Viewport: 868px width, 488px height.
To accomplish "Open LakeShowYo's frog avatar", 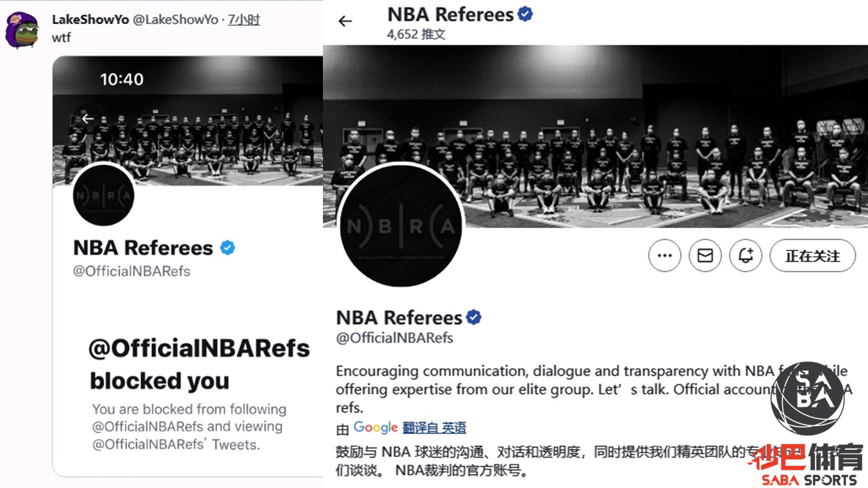I will click(22, 30).
